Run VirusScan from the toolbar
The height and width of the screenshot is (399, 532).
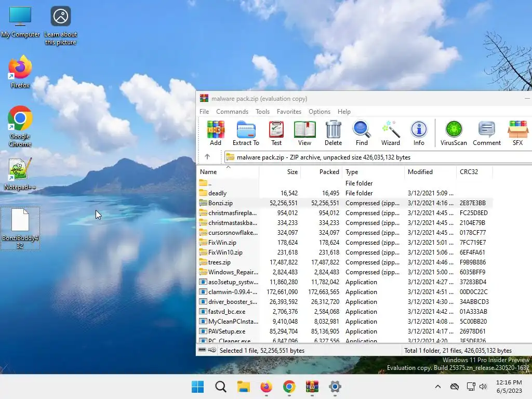pyautogui.click(x=454, y=133)
